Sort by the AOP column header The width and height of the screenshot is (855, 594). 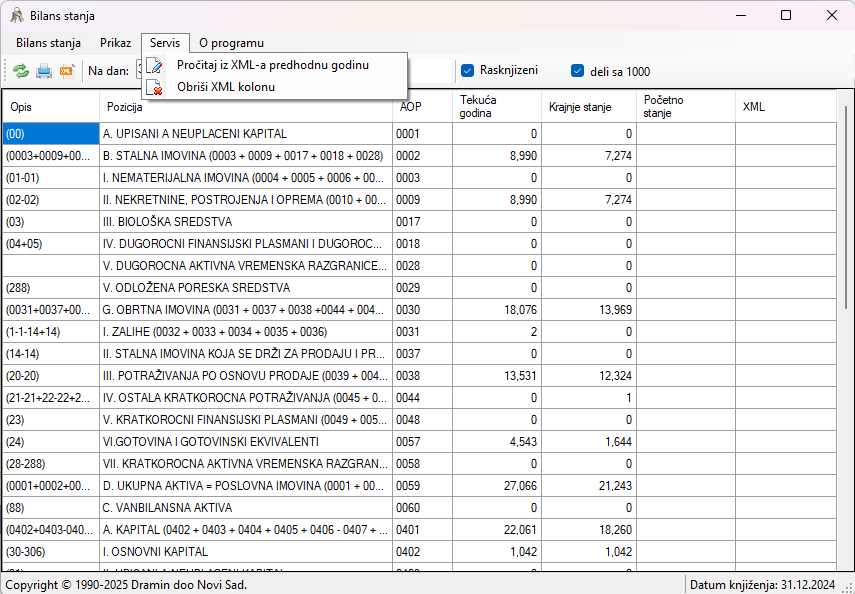422,107
